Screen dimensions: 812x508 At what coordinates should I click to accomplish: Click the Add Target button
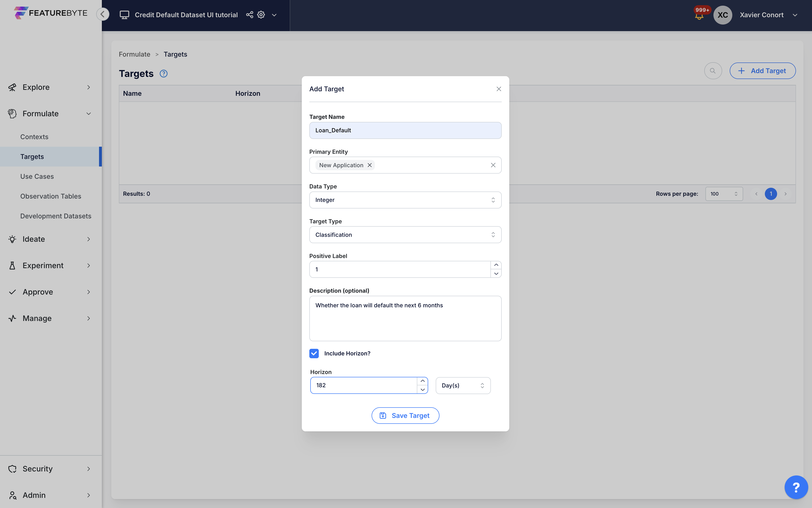click(763, 71)
